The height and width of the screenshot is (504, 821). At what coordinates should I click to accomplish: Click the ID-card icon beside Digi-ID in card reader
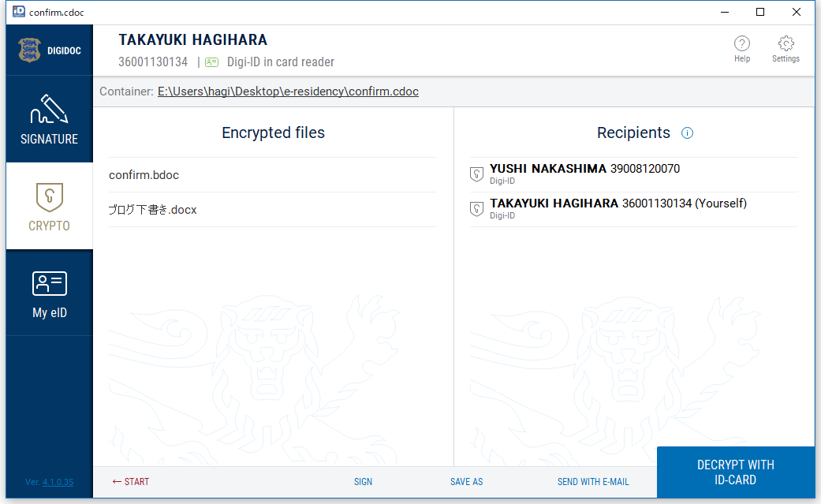(x=211, y=62)
